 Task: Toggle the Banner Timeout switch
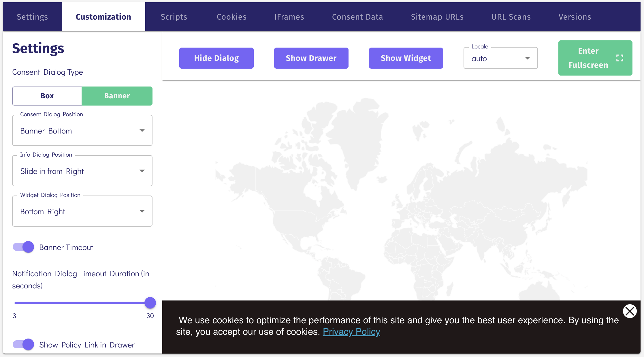click(x=24, y=247)
